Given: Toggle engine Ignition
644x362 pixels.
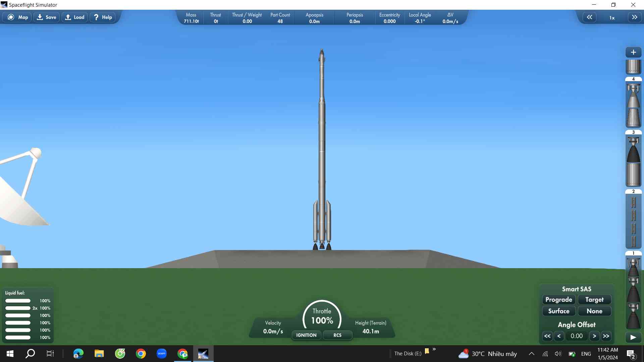Looking at the screenshot, I should pos(306,335).
